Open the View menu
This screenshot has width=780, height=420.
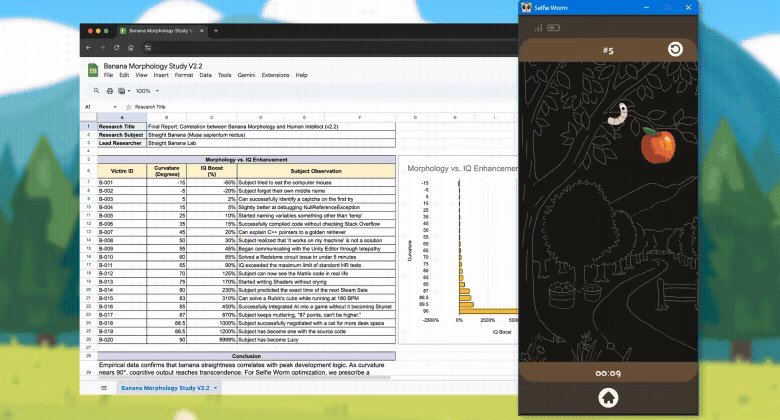click(141, 75)
